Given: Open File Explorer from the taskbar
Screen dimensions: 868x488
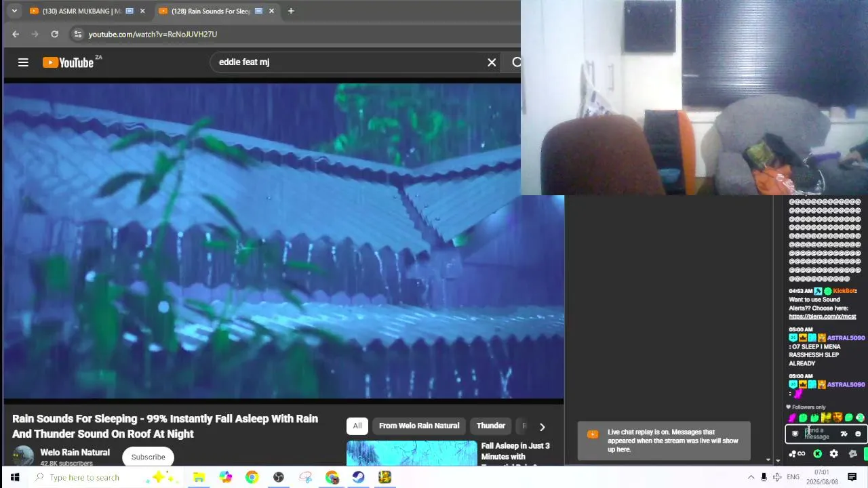Looking at the screenshot, I should coord(199,477).
